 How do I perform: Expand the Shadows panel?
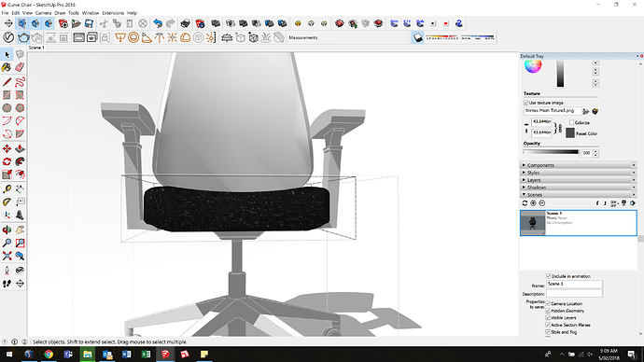tap(579, 188)
